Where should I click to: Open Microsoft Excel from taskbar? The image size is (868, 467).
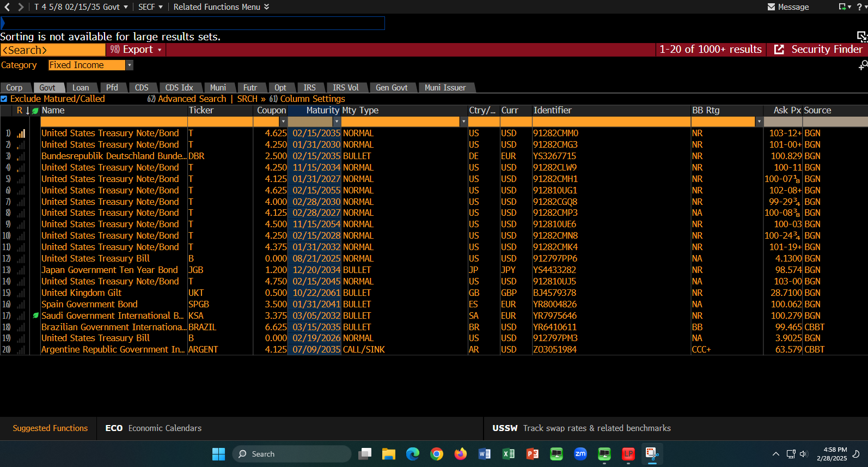tap(509, 454)
